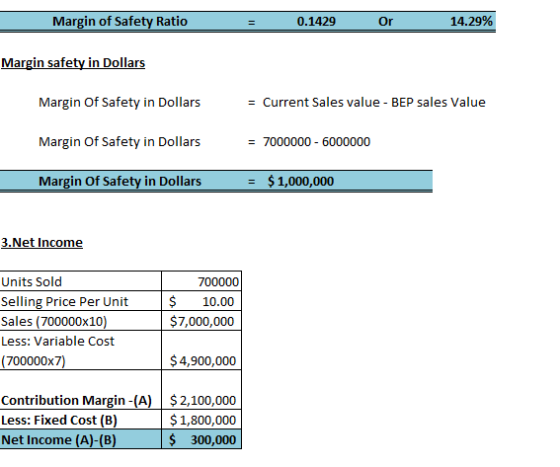
Task: Select the 'Less: Fixed Cost (B)' cell
Action: pos(81,420)
